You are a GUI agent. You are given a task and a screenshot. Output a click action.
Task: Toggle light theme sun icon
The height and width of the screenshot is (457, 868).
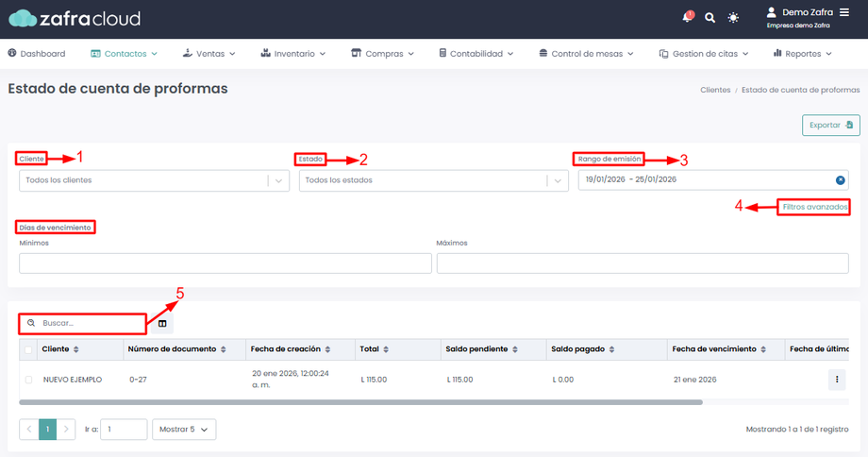click(733, 18)
